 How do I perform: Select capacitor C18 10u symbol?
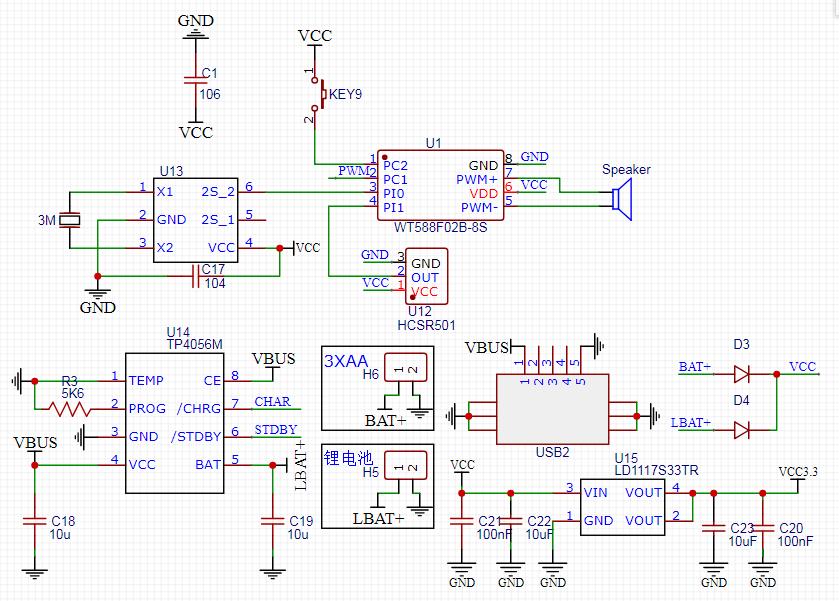(35, 521)
